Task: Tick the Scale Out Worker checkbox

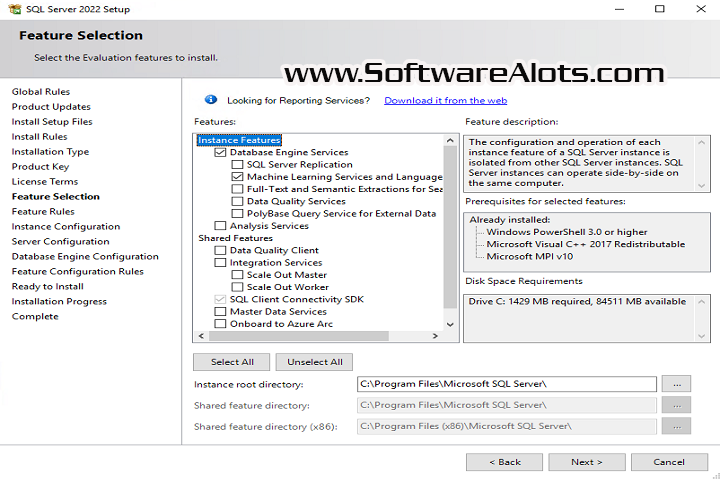Action: point(237,287)
